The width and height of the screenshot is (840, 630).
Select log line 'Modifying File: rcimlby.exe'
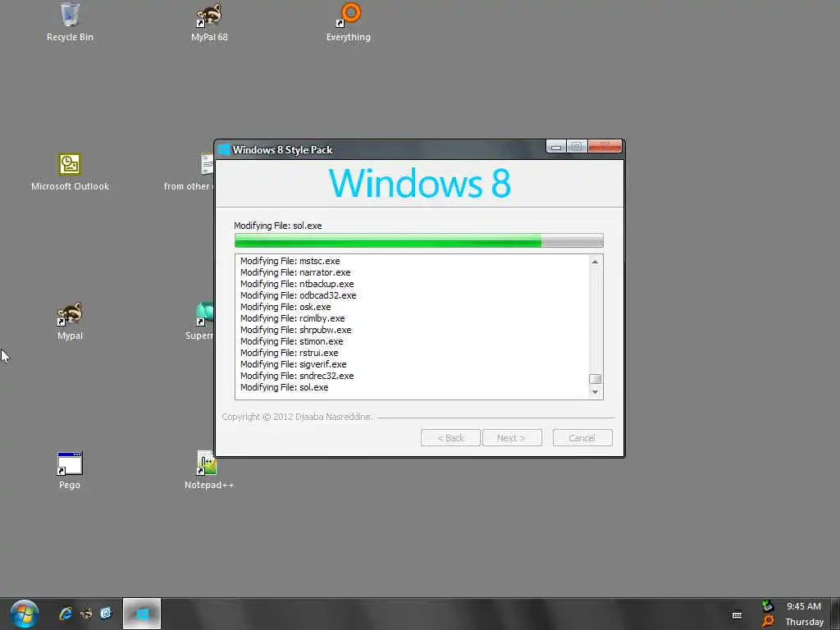[x=293, y=318]
